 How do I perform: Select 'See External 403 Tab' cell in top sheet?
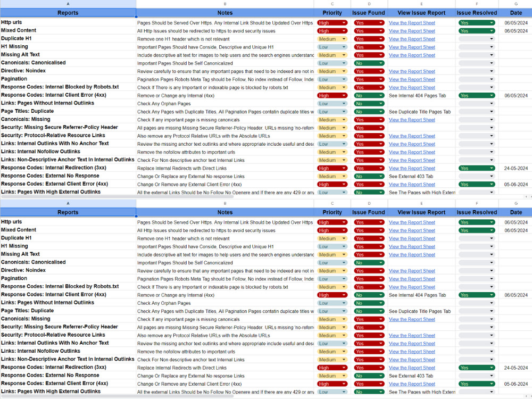pyautogui.click(x=421, y=177)
